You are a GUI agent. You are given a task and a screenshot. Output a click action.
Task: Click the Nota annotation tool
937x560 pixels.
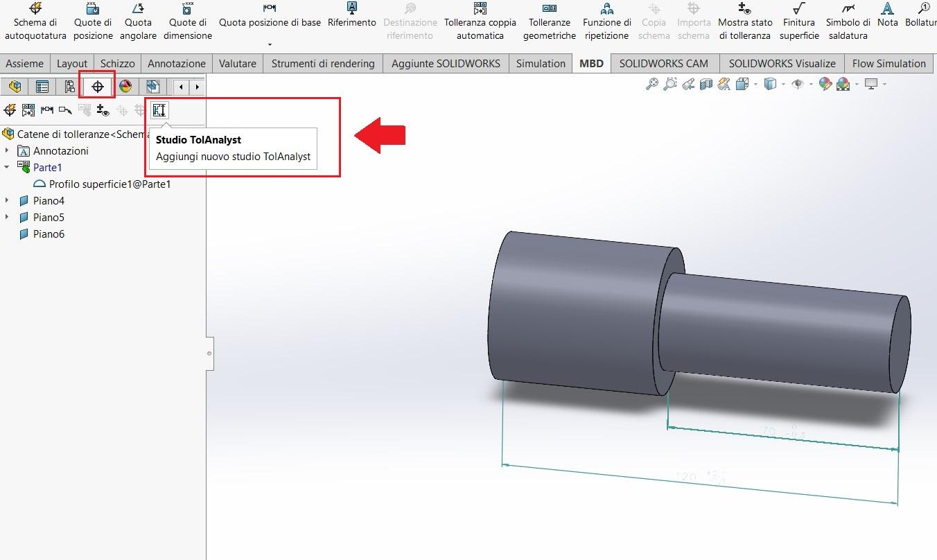(x=887, y=15)
